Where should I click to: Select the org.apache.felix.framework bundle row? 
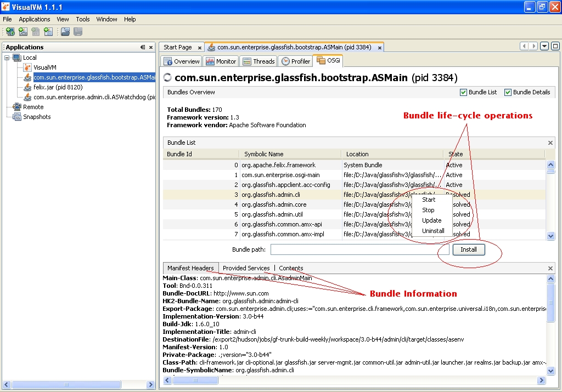354,165
